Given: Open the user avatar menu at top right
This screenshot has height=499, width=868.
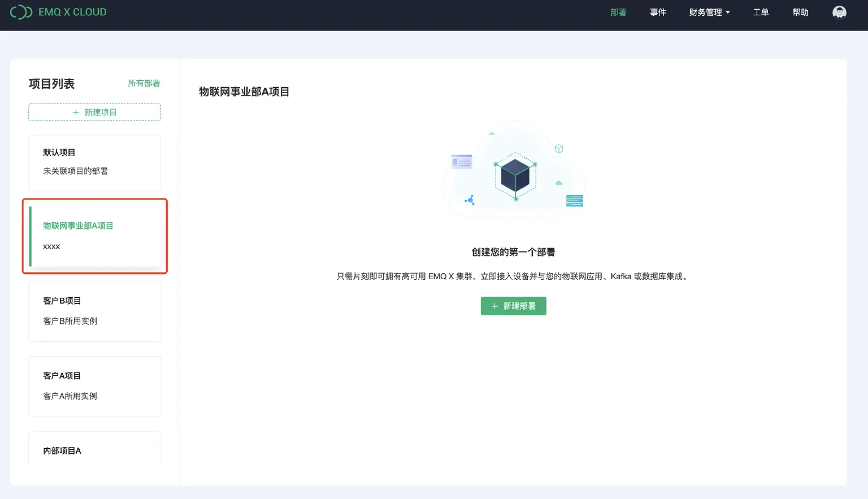Looking at the screenshot, I should tap(839, 11).
